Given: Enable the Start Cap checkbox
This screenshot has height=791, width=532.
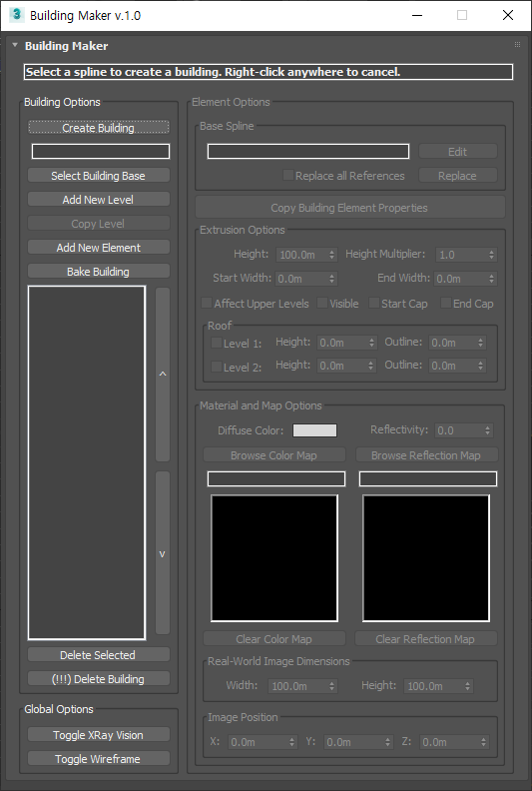Looking at the screenshot, I should 373,303.
